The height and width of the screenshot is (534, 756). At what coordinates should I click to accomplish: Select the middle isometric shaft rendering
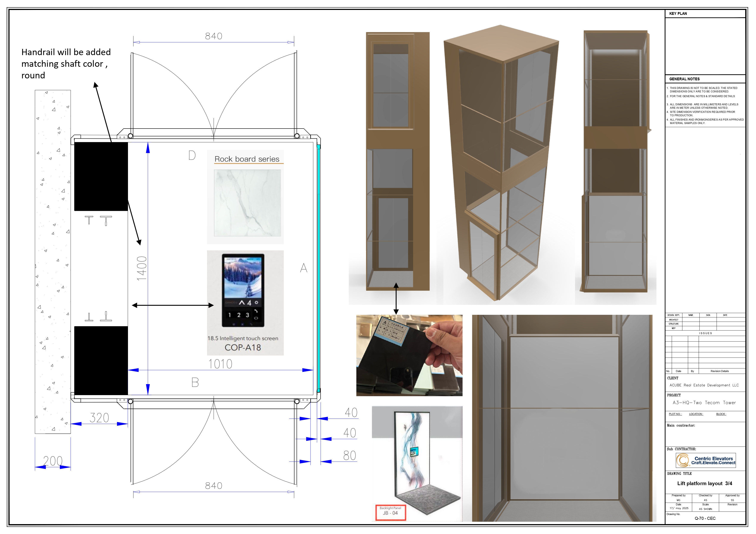coord(500,163)
